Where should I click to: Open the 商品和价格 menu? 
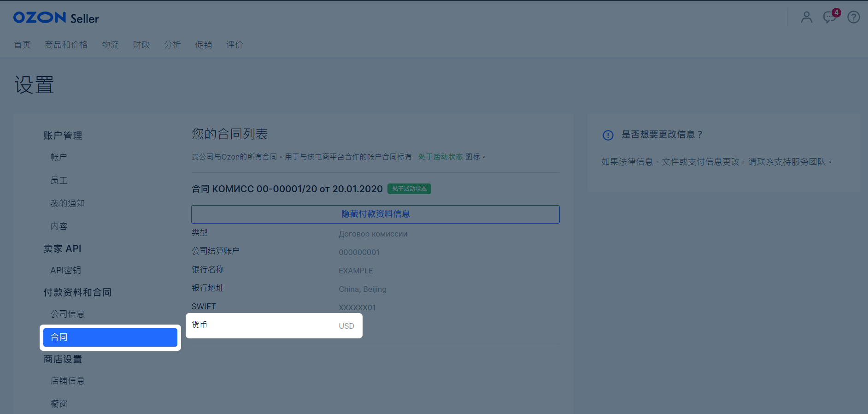click(x=66, y=45)
